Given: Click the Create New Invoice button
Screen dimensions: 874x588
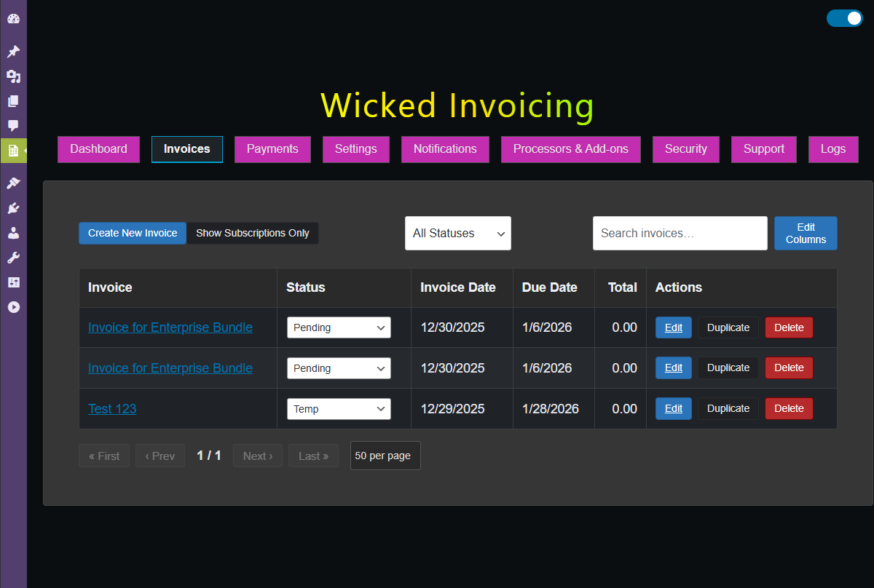Looking at the screenshot, I should pyautogui.click(x=133, y=233).
